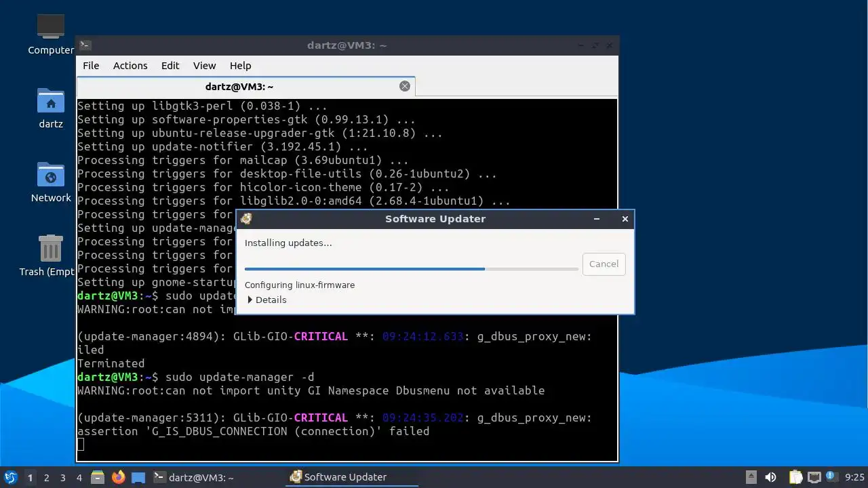Click the terminal icon in terminal title bar
The image size is (868, 488).
85,45
